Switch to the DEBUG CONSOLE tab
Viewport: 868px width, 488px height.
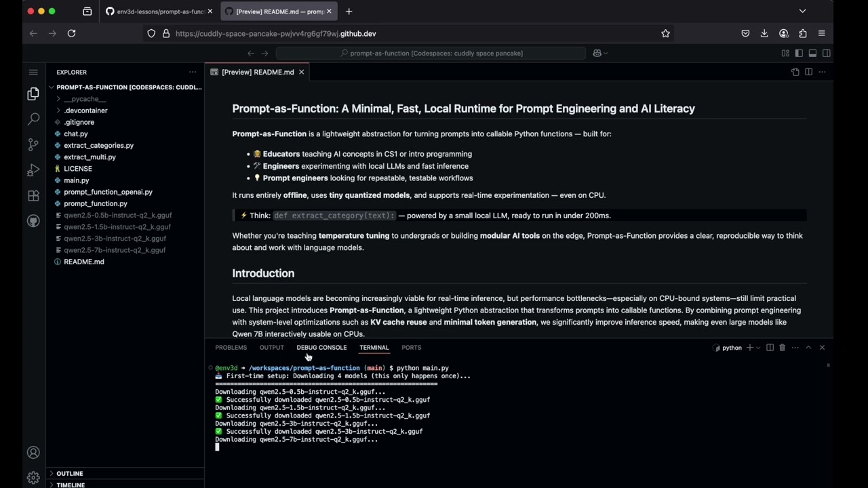[321, 348]
